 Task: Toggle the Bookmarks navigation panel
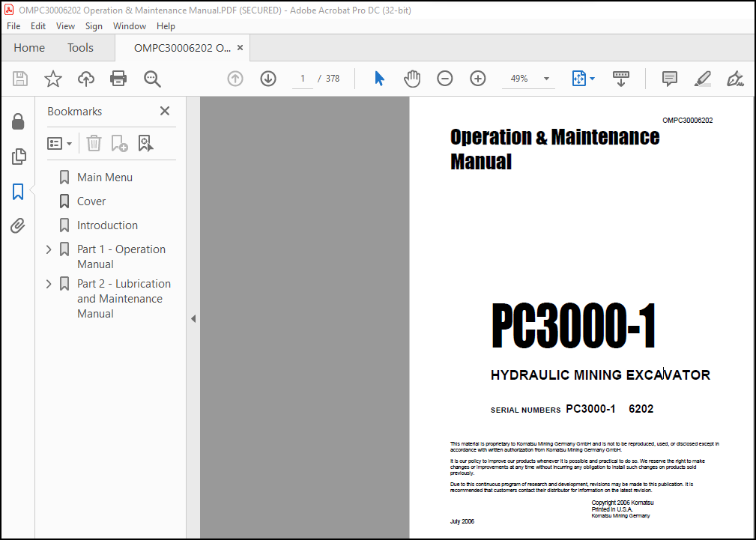click(x=18, y=192)
